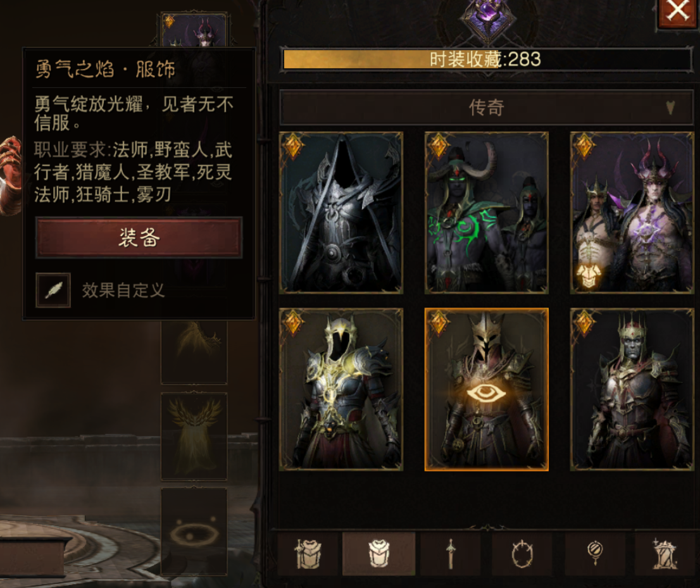Click the dropdown arrow beside 传奇
This screenshot has height=588, width=700.
tap(670, 108)
